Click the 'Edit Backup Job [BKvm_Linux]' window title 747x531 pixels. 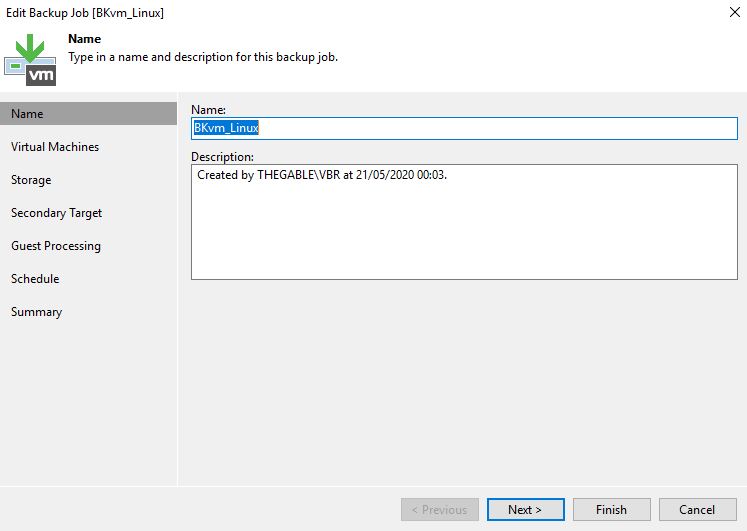point(85,13)
